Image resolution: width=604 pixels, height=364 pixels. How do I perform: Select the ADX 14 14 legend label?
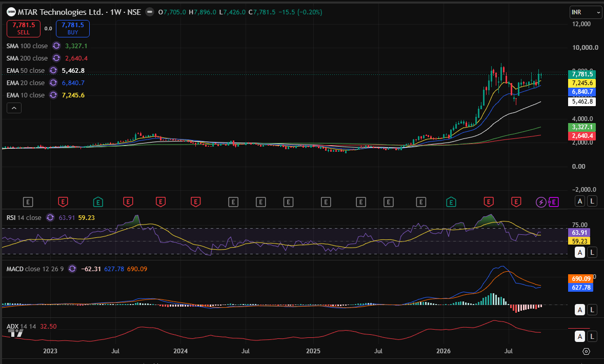[21, 326]
